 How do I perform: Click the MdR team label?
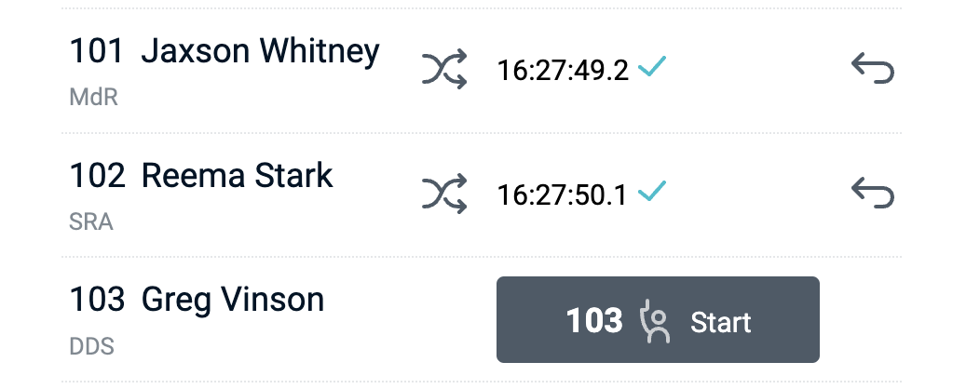93,97
